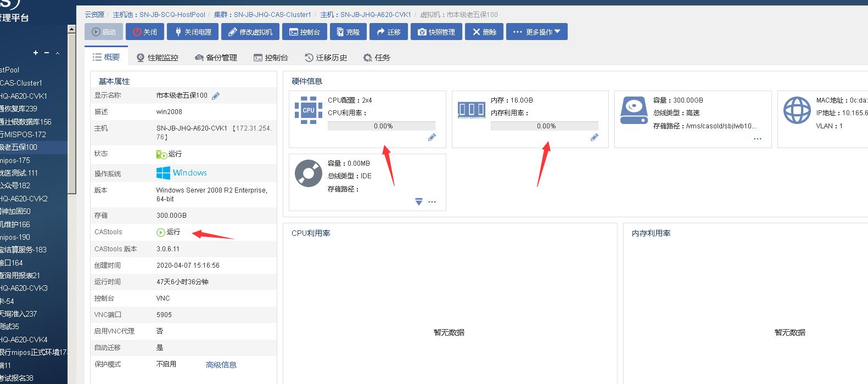Click the running status icon in 状态 row
Image resolution: width=868 pixels, height=384 pixels.
tap(161, 154)
